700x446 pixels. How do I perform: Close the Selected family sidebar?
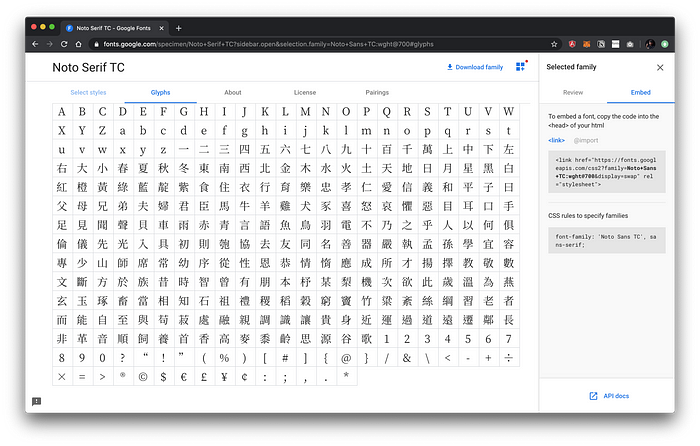(660, 67)
